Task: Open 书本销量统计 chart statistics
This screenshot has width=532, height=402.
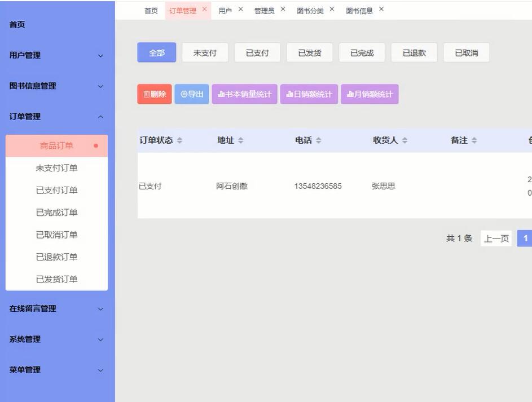Action: pyautogui.click(x=244, y=94)
